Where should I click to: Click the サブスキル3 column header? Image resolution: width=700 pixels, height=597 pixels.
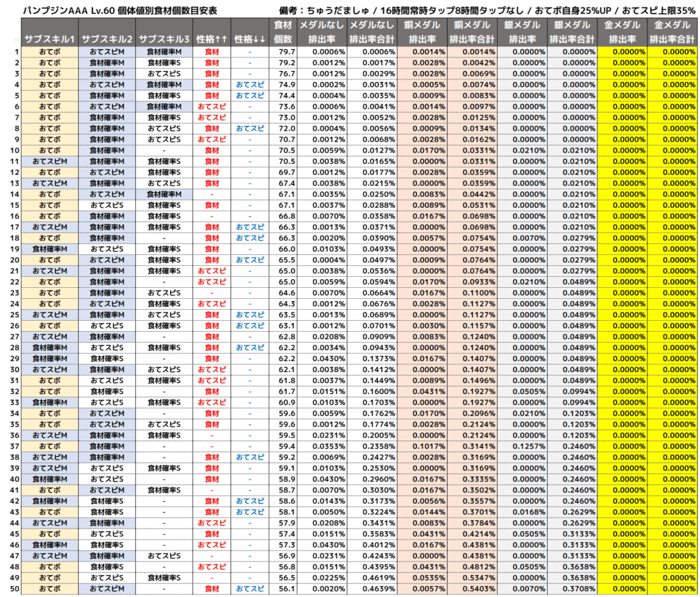(163, 39)
